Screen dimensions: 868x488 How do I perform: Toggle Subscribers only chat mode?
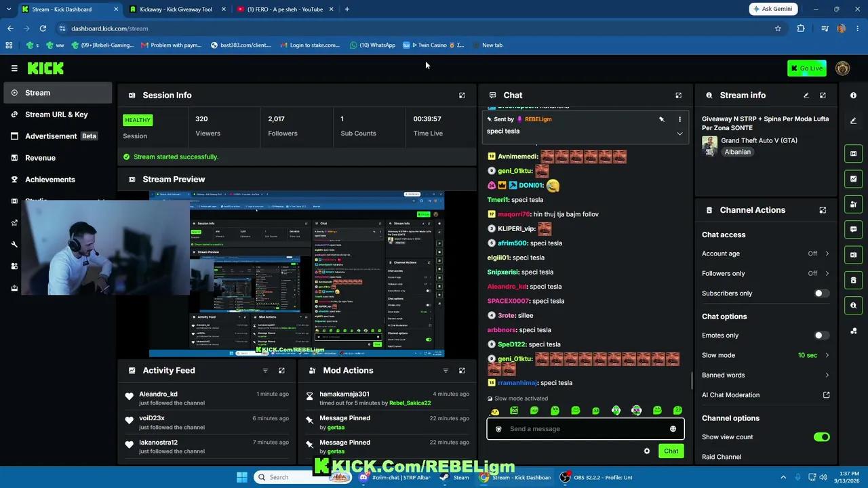pos(821,293)
